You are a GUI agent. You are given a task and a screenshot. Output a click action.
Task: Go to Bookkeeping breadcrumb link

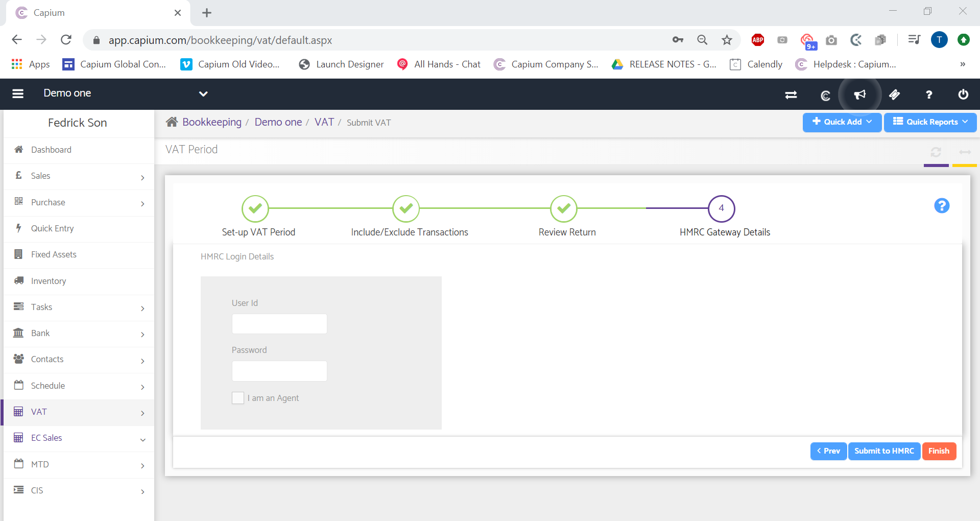[212, 122]
